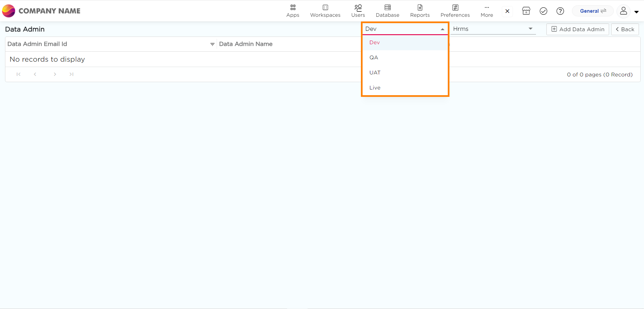The image size is (644, 309).
Task: Select UAT from the environment list
Action: tap(375, 73)
